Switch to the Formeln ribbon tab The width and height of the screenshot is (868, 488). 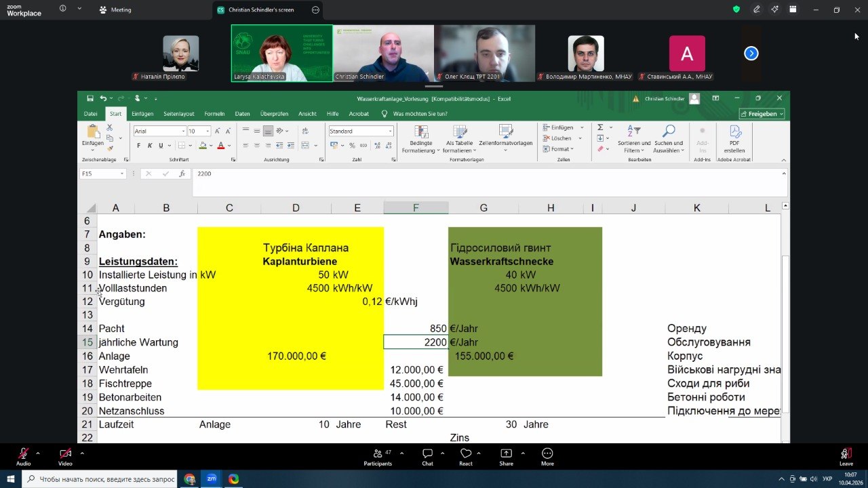tap(214, 114)
